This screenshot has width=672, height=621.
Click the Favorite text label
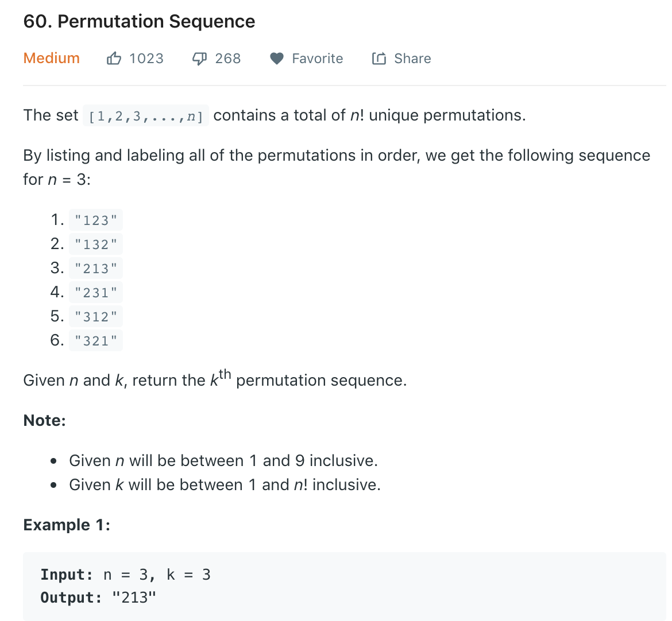pos(317,59)
